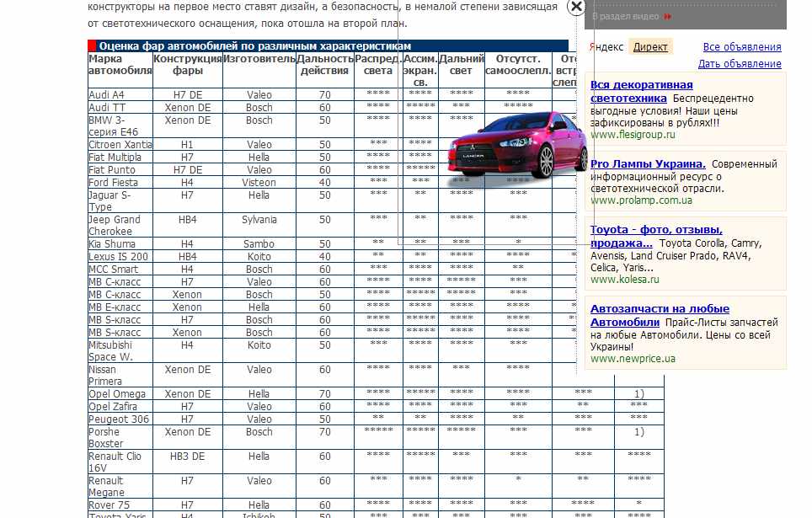Image resolution: width=812 pixels, height=518 pixels.
Task: Visit www.flesigroup.ru ad URL
Action: (x=633, y=135)
